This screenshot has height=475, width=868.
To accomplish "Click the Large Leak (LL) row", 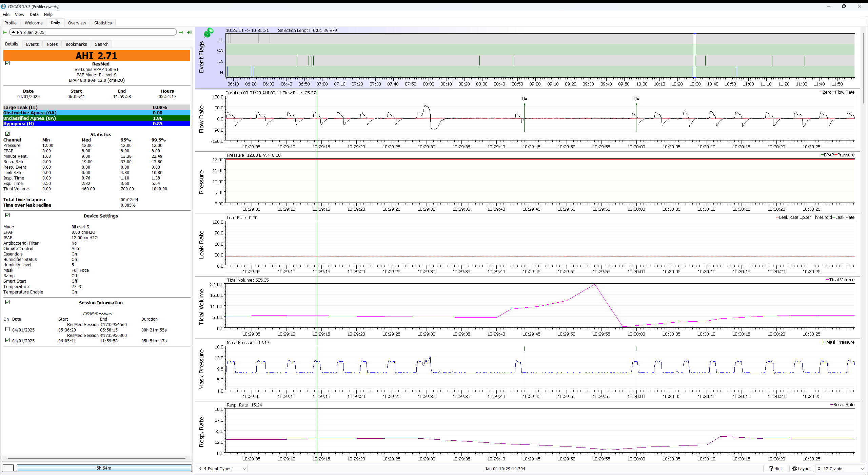I will [x=97, y=107].
